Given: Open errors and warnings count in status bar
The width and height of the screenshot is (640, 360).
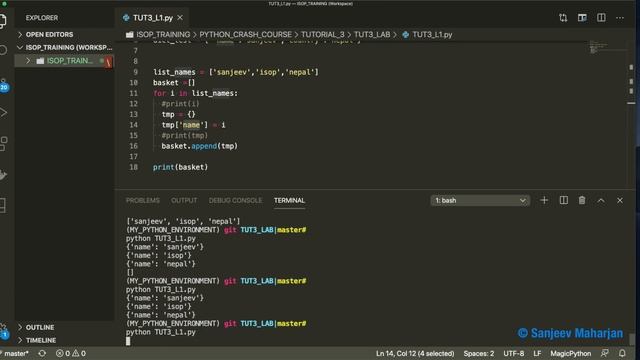Looking at the screenshot, I should [71, 353].
